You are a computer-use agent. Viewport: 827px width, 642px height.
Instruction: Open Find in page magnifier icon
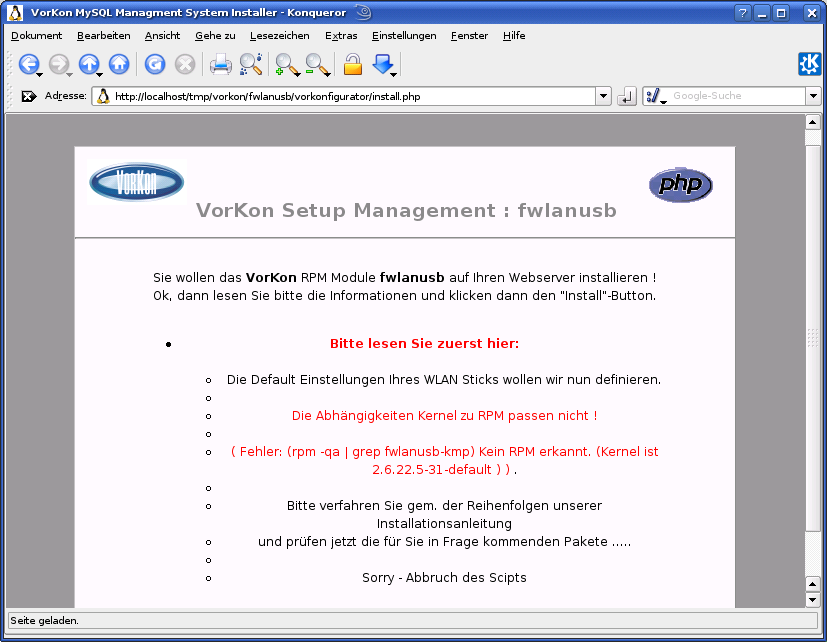[251, 64]
